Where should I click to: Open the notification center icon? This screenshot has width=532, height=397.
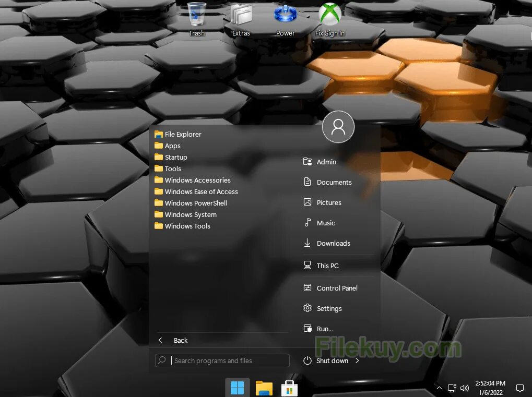pos(520,388)
